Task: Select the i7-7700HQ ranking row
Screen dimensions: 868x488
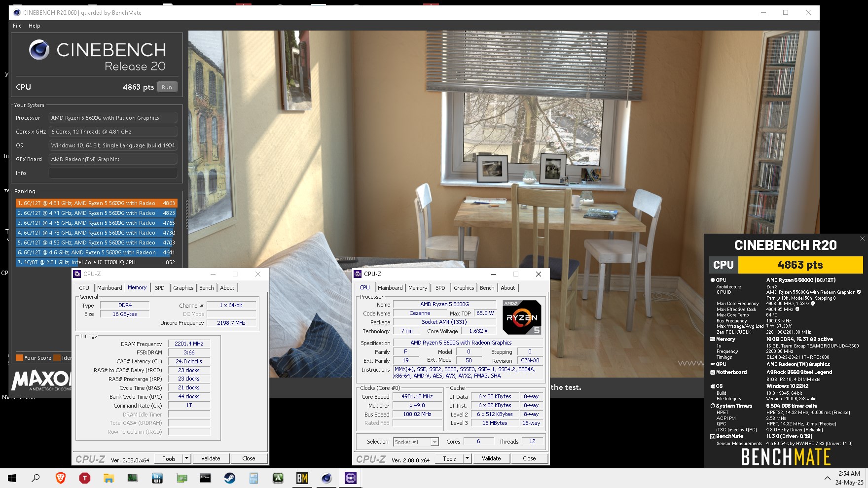Action: 96,262
